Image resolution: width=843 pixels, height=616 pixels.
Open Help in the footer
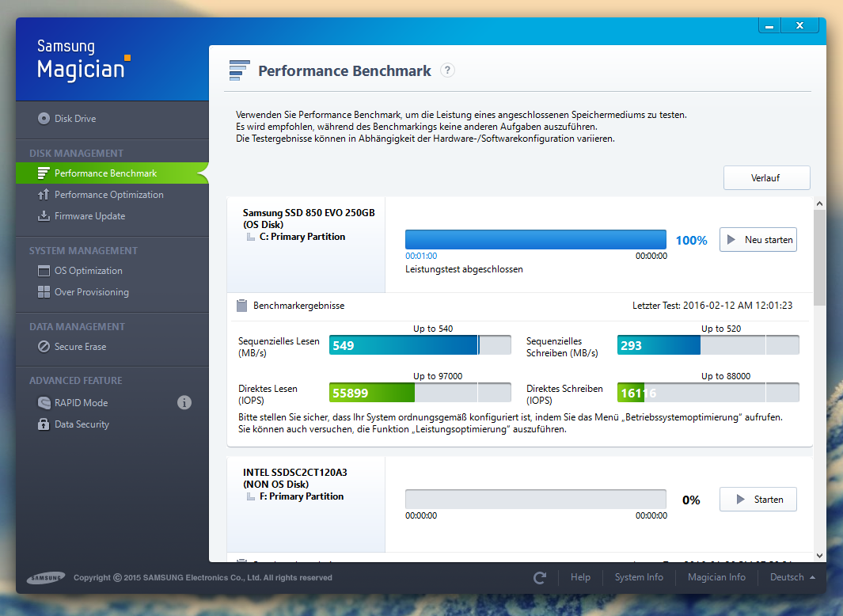coord(580,577)
